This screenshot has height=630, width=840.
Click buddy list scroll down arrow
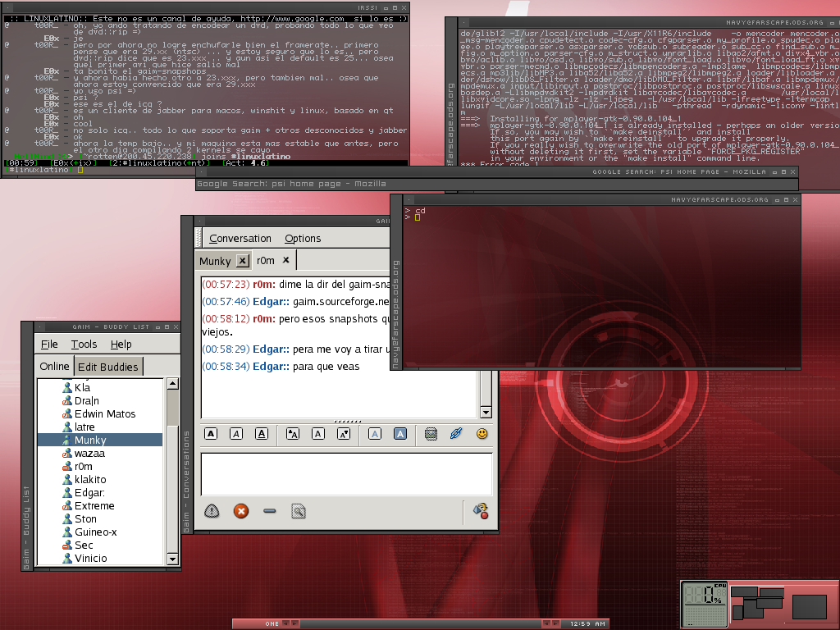172,559
